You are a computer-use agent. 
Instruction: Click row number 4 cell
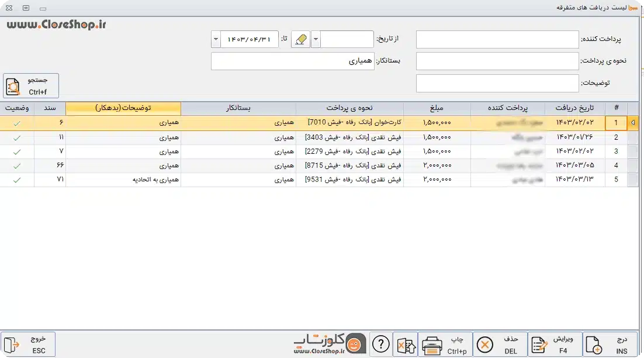click(x=616, y=165)
